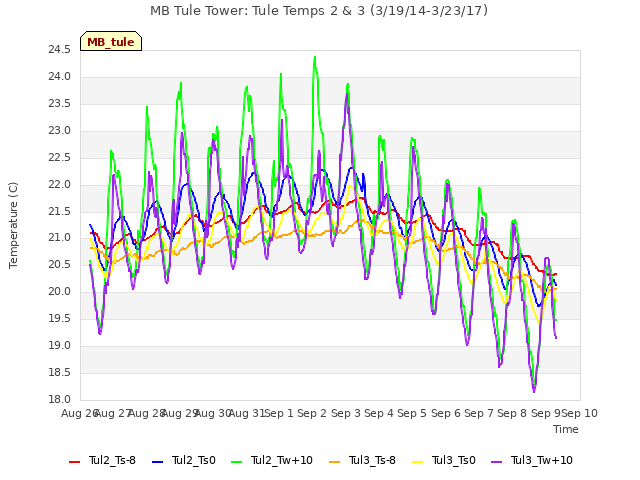
Task: Click the Sep 4 x-axis date label
Action: [379, 413]
